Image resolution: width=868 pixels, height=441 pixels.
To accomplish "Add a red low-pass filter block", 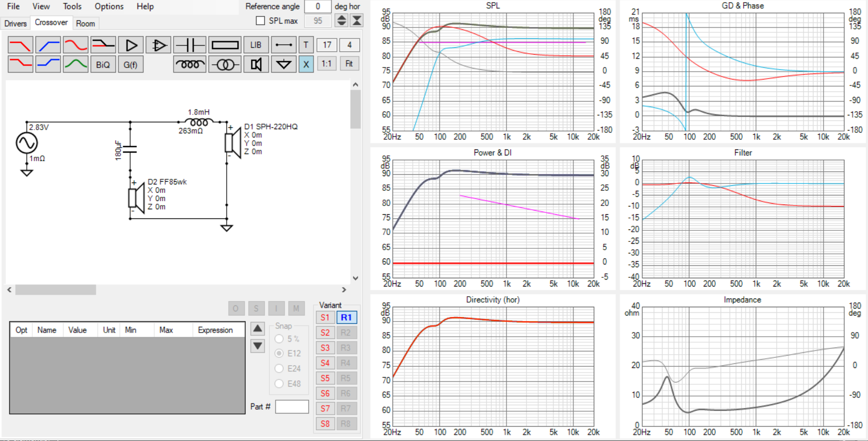I will [x=20, y=45].
